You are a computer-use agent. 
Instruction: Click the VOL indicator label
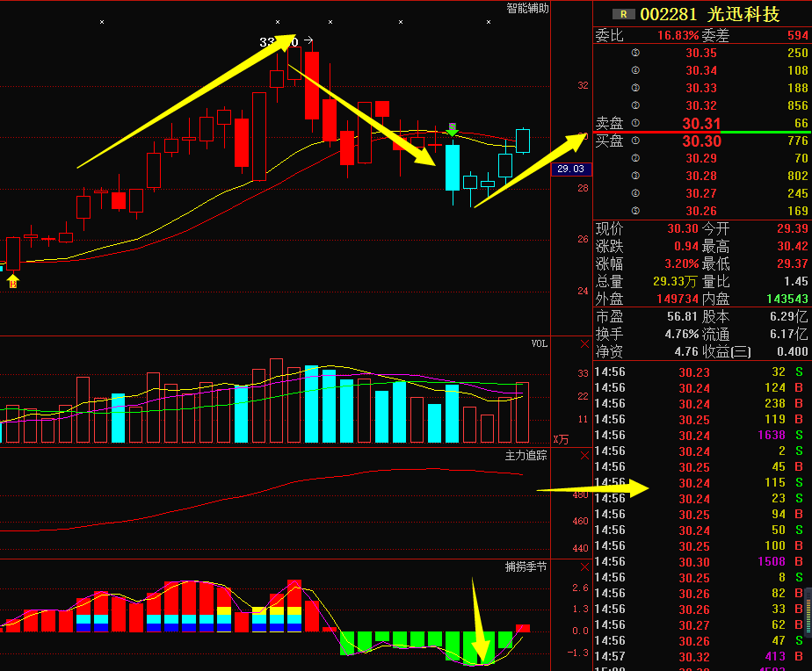coord(539,344)
